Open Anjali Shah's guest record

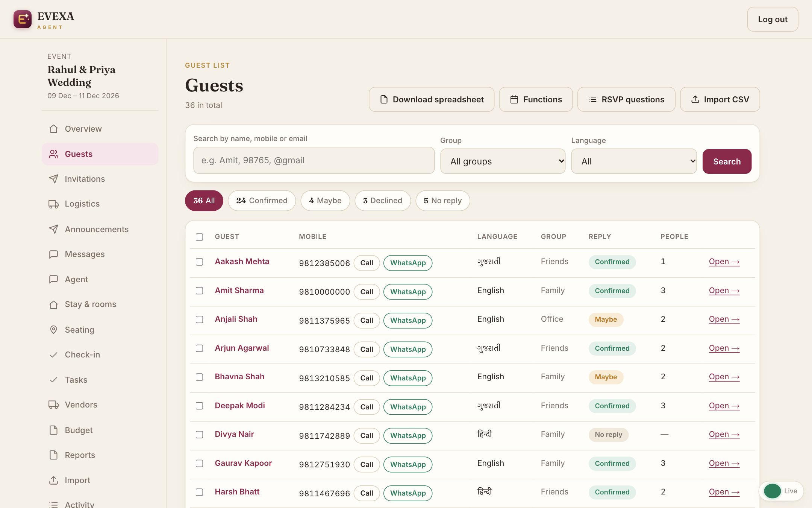point(724,319)
